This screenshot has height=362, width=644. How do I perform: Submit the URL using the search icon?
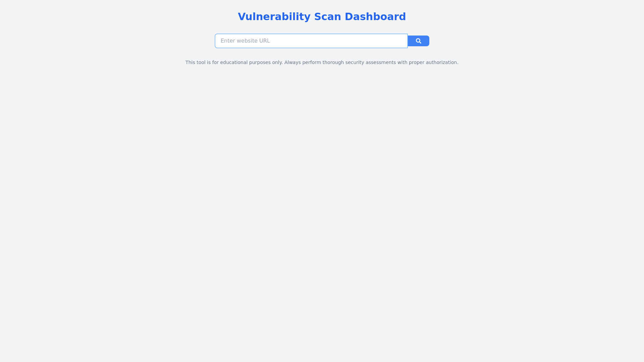tap(418, 41)
